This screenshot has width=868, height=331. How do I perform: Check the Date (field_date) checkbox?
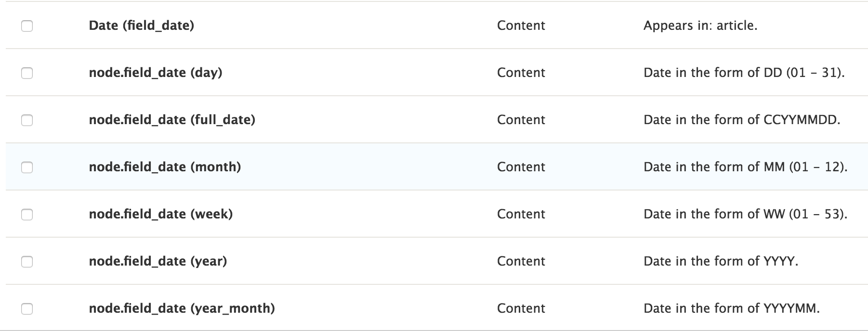click(x=27, y=26)
